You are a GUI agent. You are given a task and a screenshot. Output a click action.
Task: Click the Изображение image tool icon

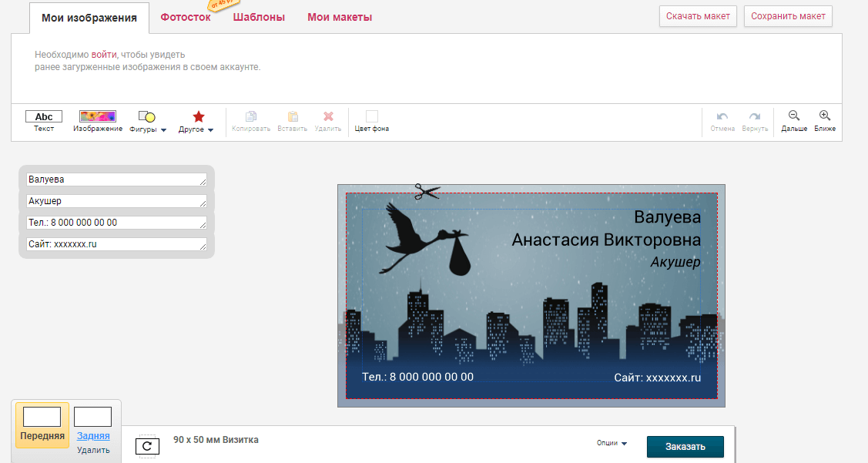[98, 117]
